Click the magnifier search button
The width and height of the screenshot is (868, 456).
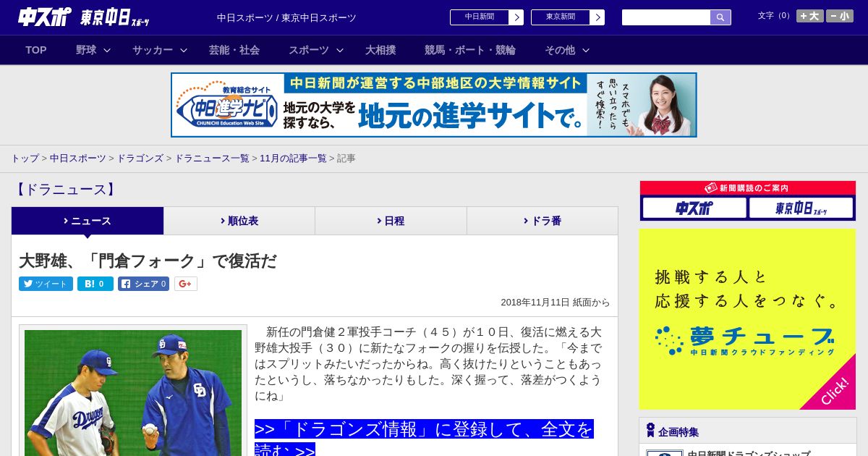click(x=720, y=17)
